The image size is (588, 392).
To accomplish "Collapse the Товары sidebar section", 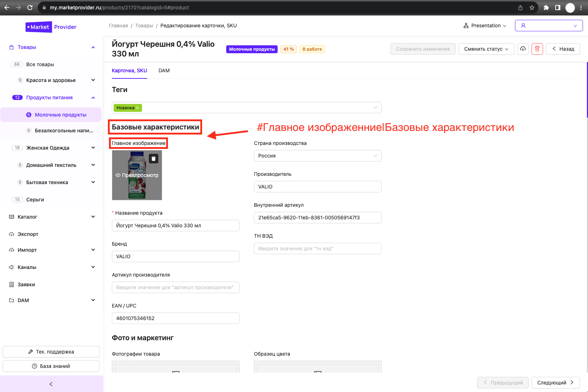I will [x=93, y=47].
